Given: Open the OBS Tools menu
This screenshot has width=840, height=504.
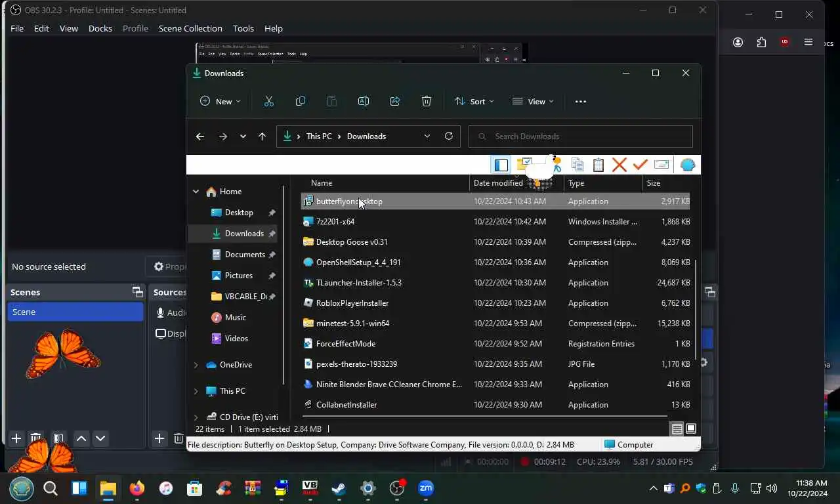Looking at the screenshot, I should tap(243, 28).
